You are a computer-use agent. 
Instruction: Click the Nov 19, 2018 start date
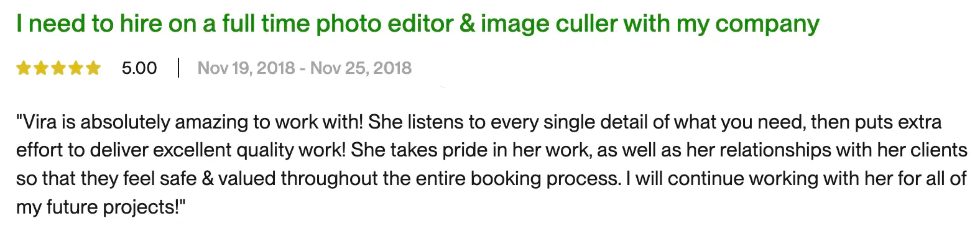[246, 68]
